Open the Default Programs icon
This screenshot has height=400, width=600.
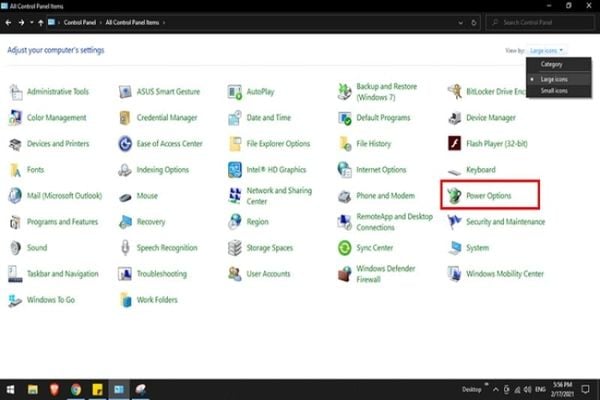click(344, 118)
